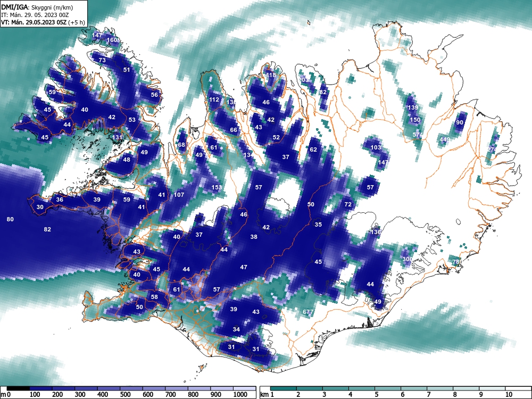Screen dimensions: 532x399
Task: Click the black 0 m legend swatch
Action: point(18,388)
